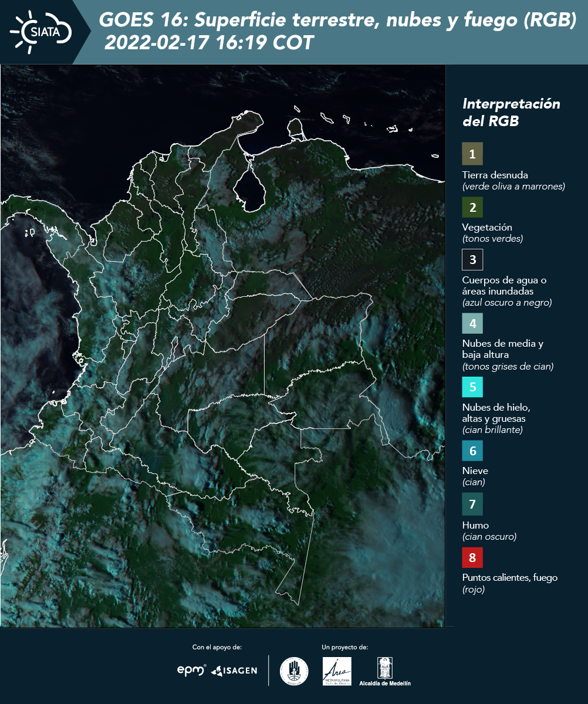Click the title 'GOES 16: Superficie terrestre, nubes y fuego (RGB)'
This screenshot has width=588, height=704.
[337, 21]
